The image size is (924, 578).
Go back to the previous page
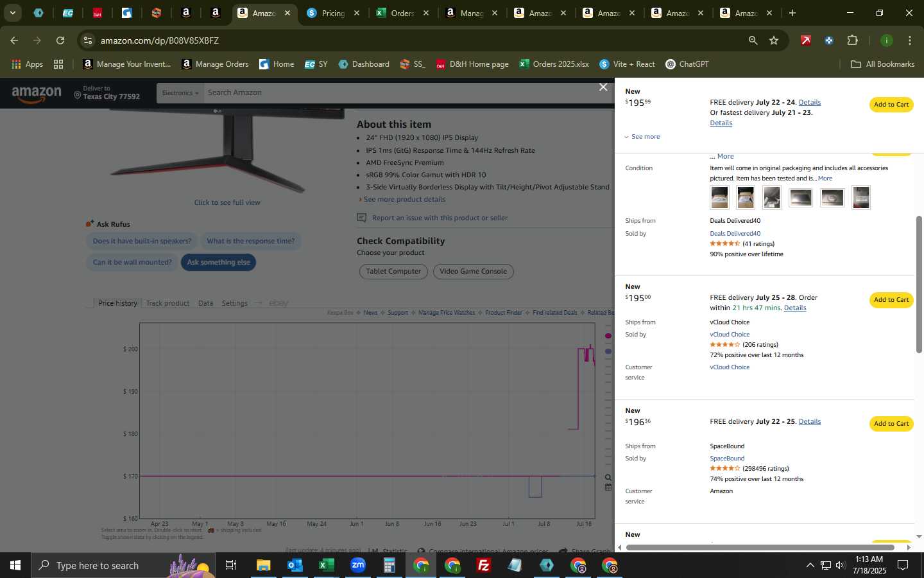14,40
